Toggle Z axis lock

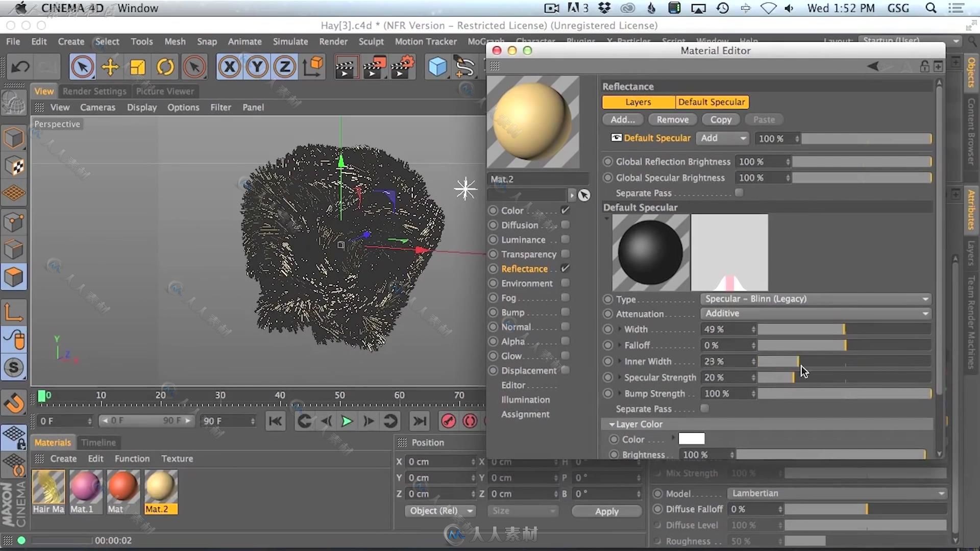285,67
